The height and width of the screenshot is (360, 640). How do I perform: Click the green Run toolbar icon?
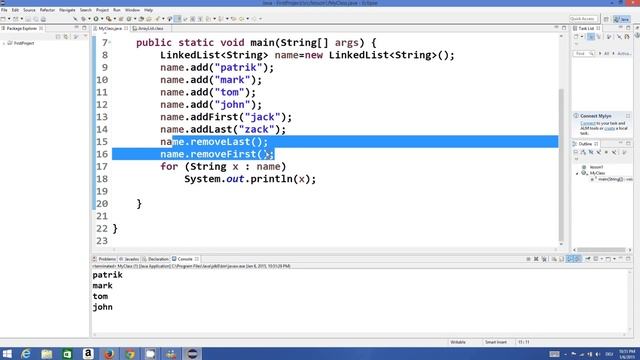coord(96,19)
